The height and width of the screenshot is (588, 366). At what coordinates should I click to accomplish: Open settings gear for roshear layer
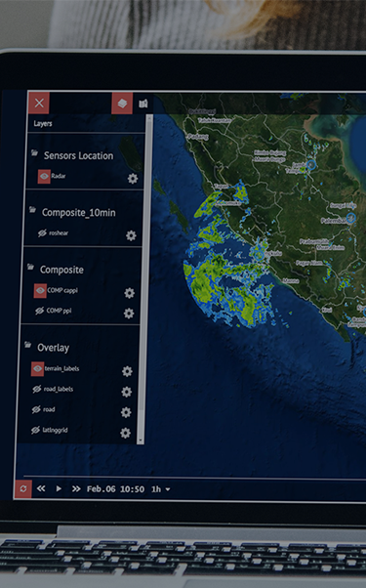click(131, 235)
